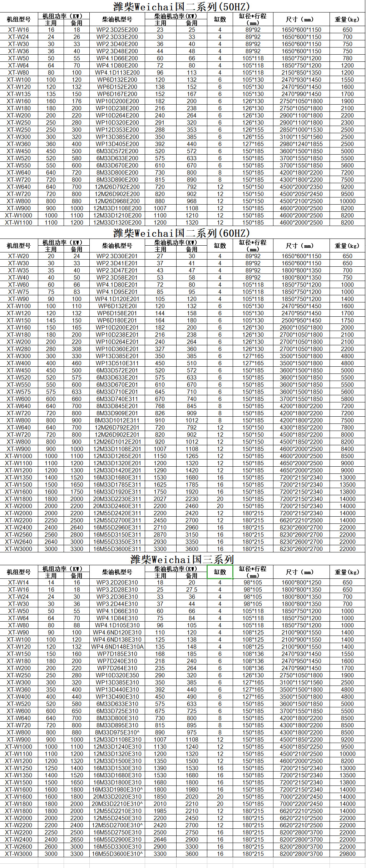Select engine model cell 12M26D968E200

pos(117,201)
